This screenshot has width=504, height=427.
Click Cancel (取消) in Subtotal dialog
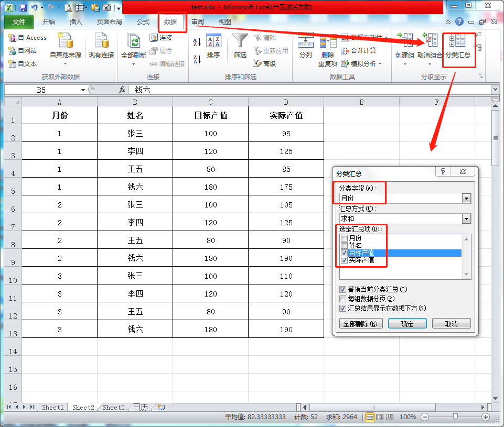click(x=451, y=324)
